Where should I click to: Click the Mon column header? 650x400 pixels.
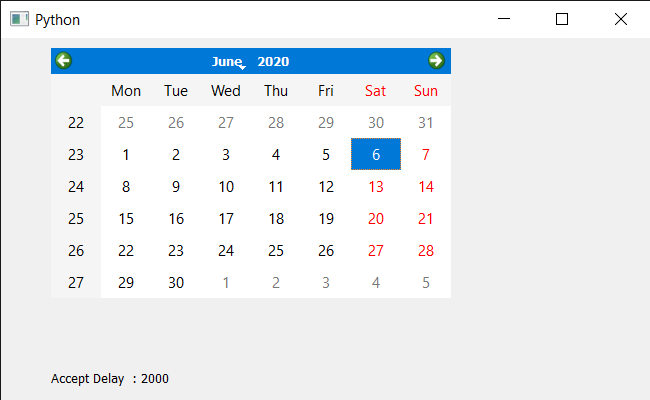coord(126,90)
